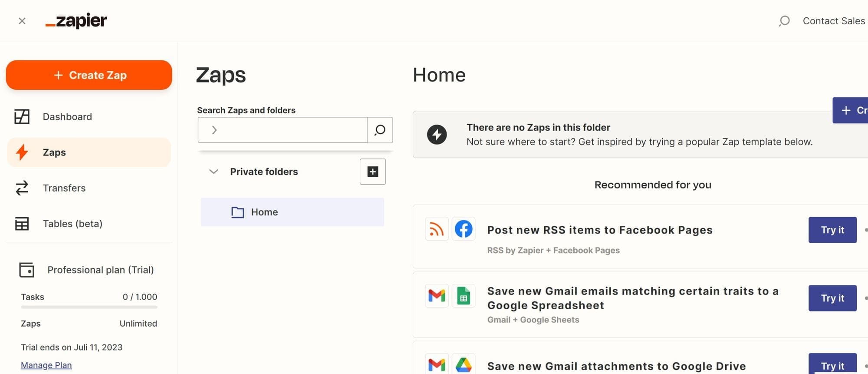This screenshot has width=868, height=374.
Task: Click the Professional plan wallet icon
Action: (x=26, y=270)
